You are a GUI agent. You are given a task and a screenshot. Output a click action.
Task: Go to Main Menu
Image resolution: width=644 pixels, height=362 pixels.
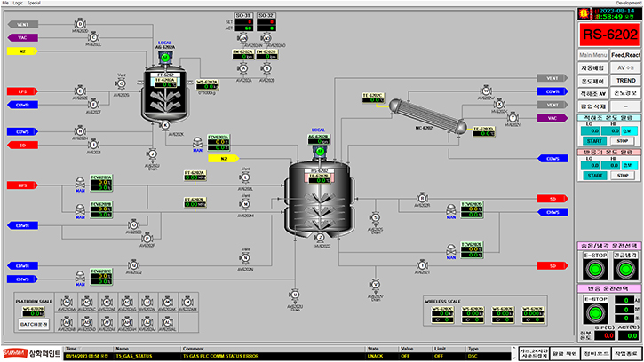point(592,55)
